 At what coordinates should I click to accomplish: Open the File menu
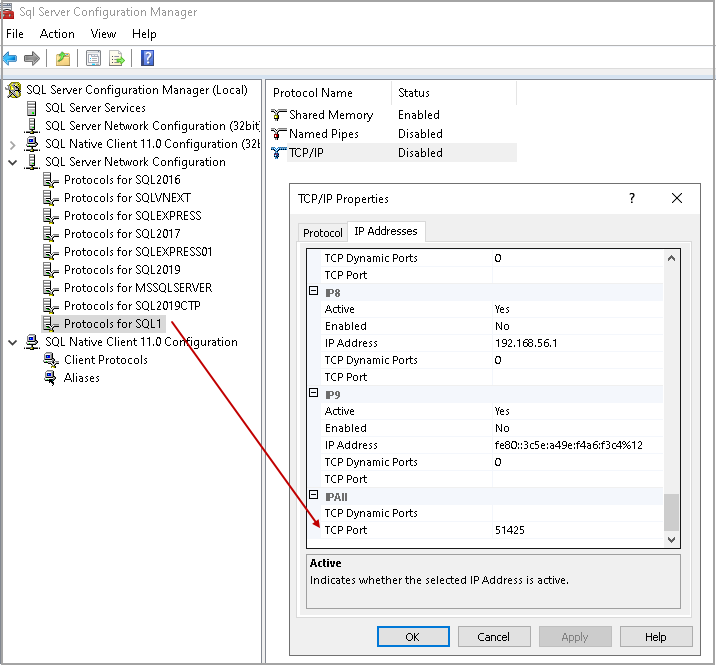tap(15, 34)
